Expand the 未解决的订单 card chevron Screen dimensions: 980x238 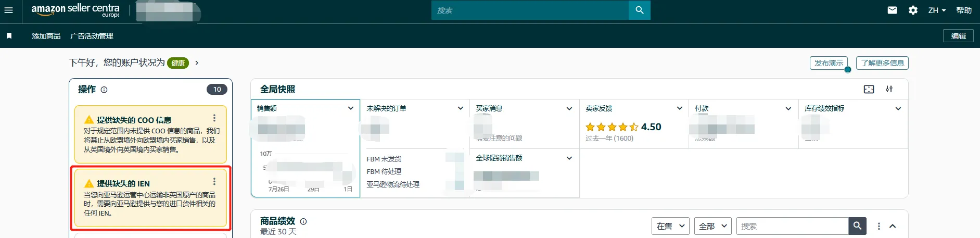pos(461,108)
